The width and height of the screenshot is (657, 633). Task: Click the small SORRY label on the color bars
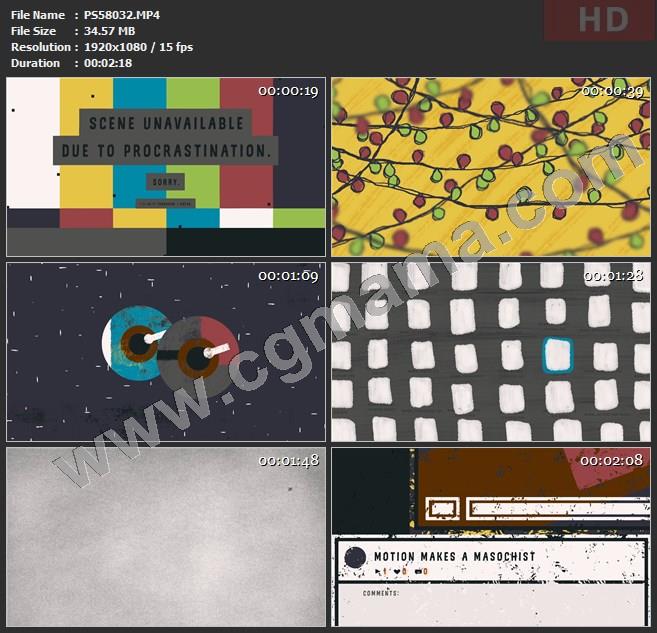coord(165,183)
